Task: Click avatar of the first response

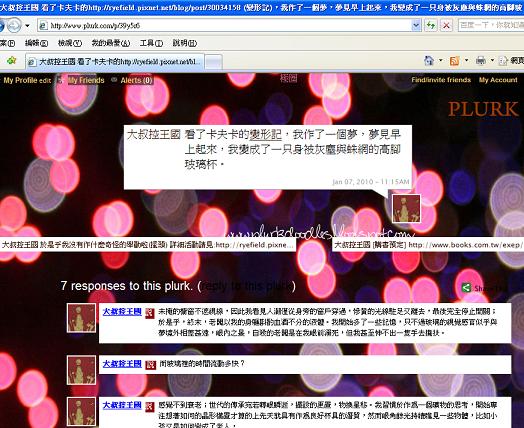Action: (82, 318)
